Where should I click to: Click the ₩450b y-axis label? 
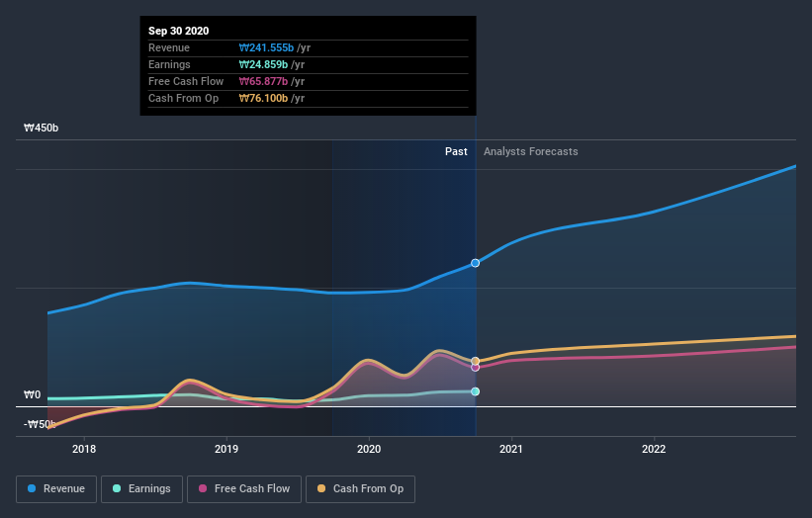click(41, 128)
